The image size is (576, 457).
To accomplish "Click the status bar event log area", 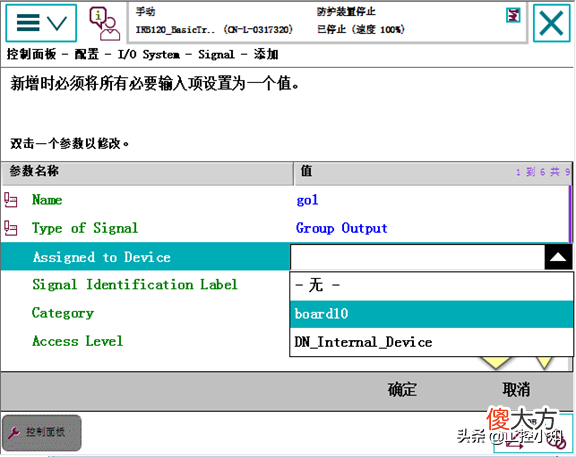I will click(327, 22).
